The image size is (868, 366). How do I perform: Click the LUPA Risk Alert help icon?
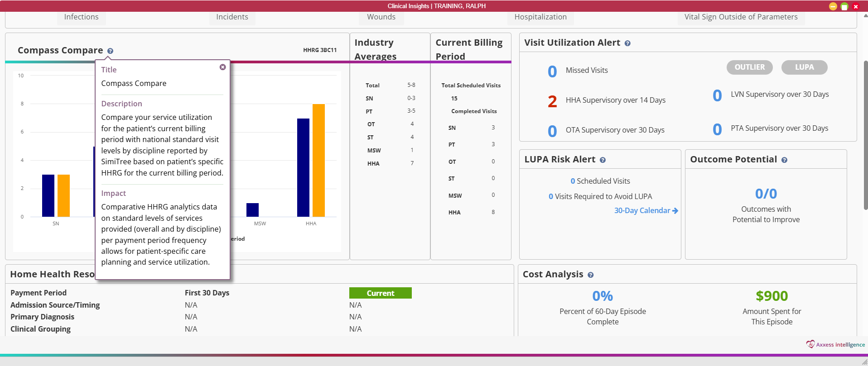tap(603, 160)
